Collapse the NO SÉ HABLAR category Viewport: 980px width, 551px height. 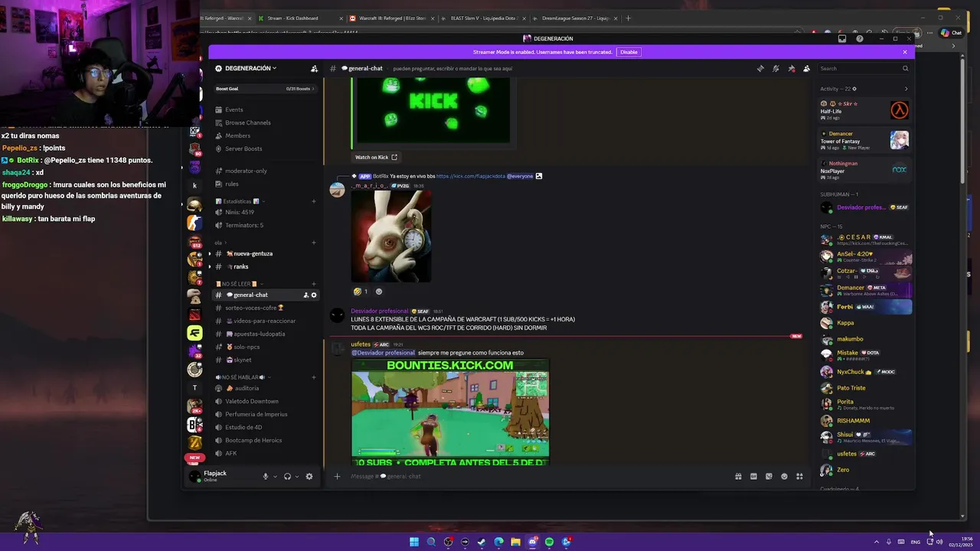click(243, 377)
